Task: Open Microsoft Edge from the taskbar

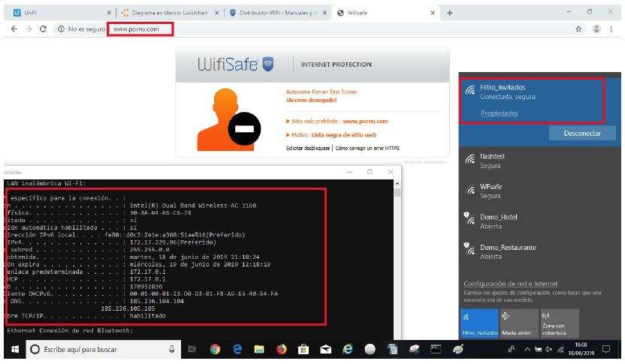Action: click(x=237, y=349)
